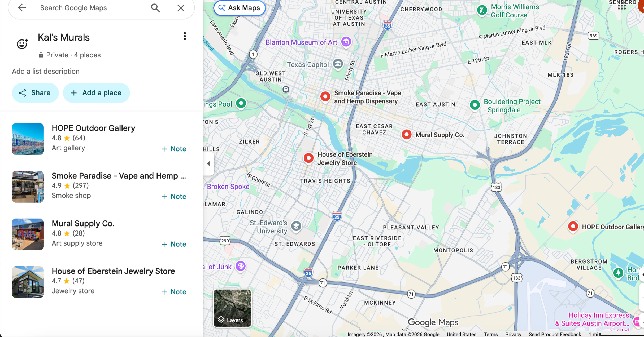The width and height of the screenshot is (644, 337).
Task: Click the Kal's Murals list title
Action: point(64,38)
